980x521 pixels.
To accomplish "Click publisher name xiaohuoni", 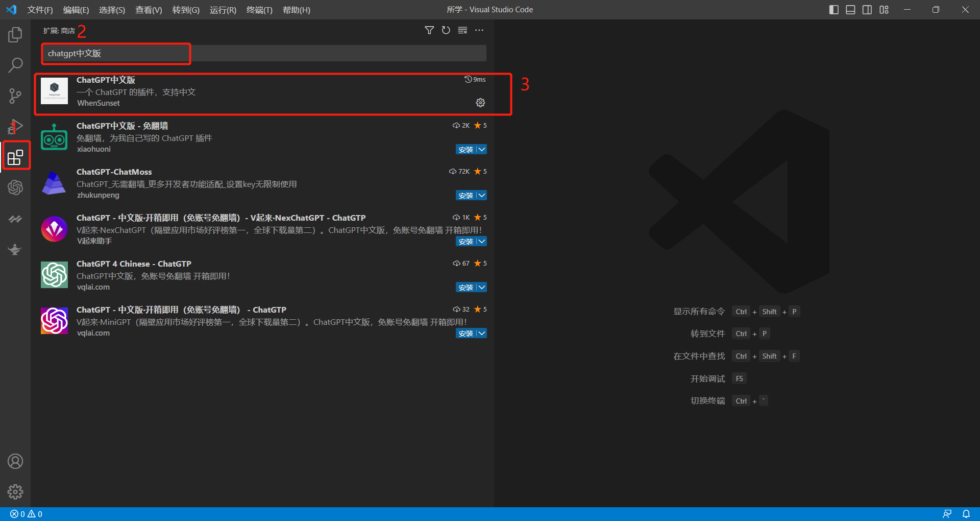I will (x=94, y=149).
